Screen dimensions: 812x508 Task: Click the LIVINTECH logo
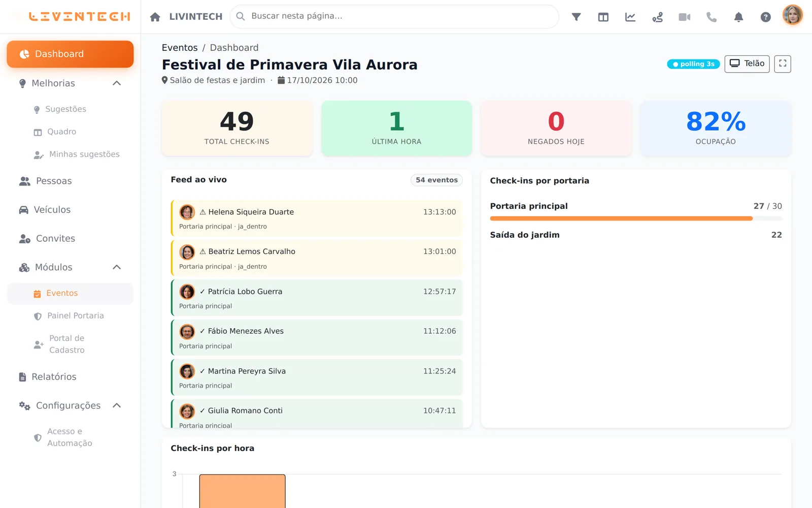[80, 17]
